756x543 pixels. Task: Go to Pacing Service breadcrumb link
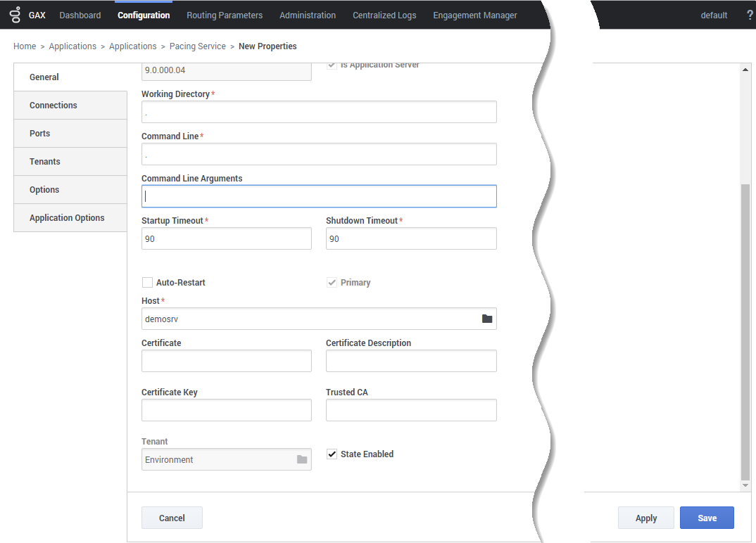coord(198,46)
